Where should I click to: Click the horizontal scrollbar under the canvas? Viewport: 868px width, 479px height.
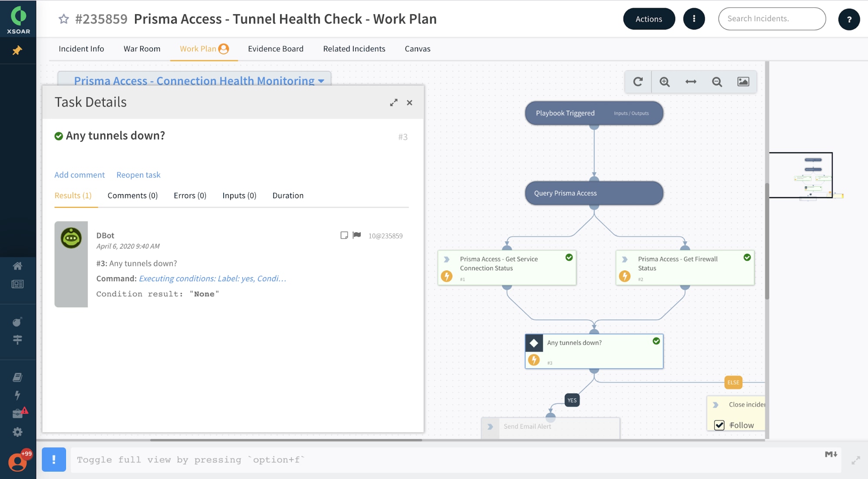click(x=286, y=440)
